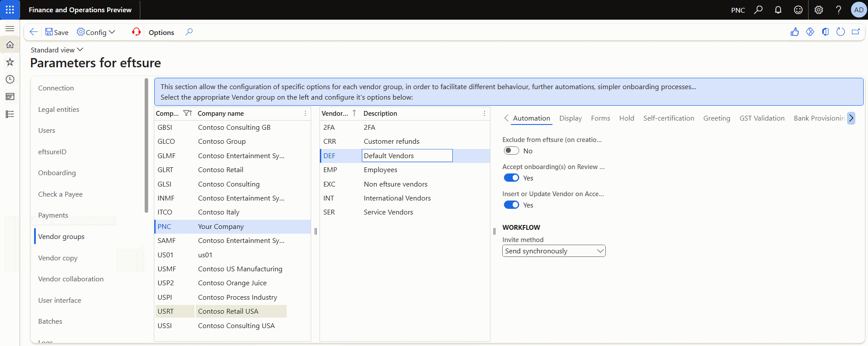Click the thumbs up icon
Image resolution: width=868 pixels, height=346 pixels.
[795, 32]
